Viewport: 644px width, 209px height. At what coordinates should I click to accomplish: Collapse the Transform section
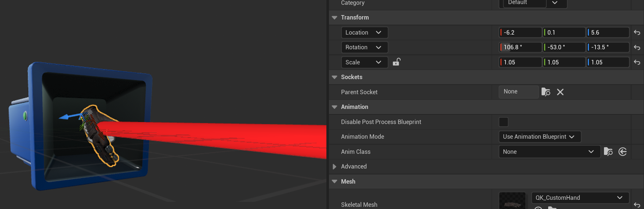point(334,18)
